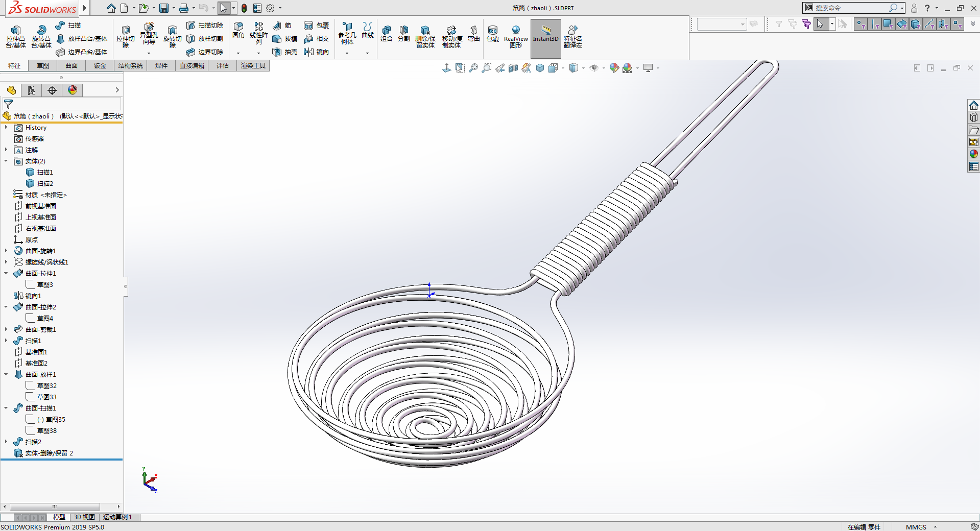Image resolution: width=980 pixels, height=531 pixels.
Task: Select the 拉伸切除 extruded cut tool
Action: point(125,37)
